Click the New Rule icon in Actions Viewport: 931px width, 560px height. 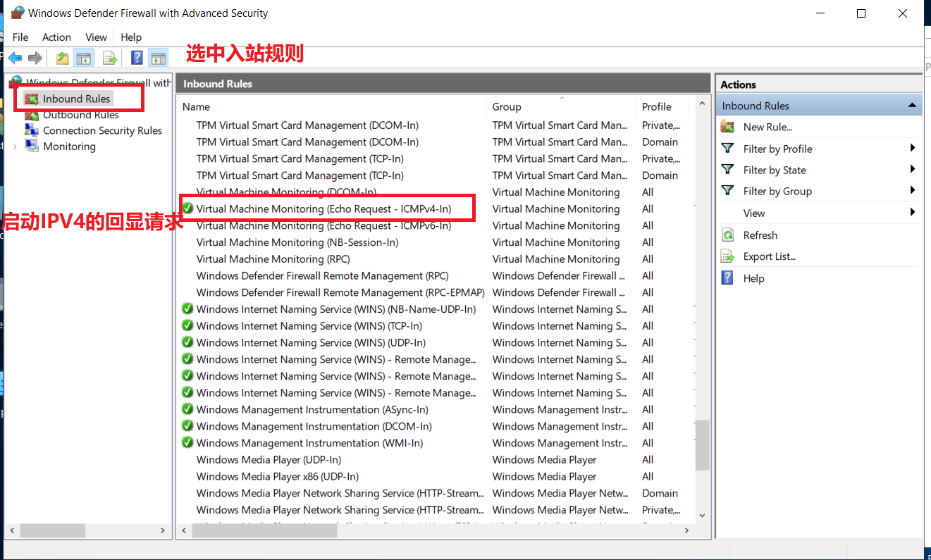pos(727,127)
